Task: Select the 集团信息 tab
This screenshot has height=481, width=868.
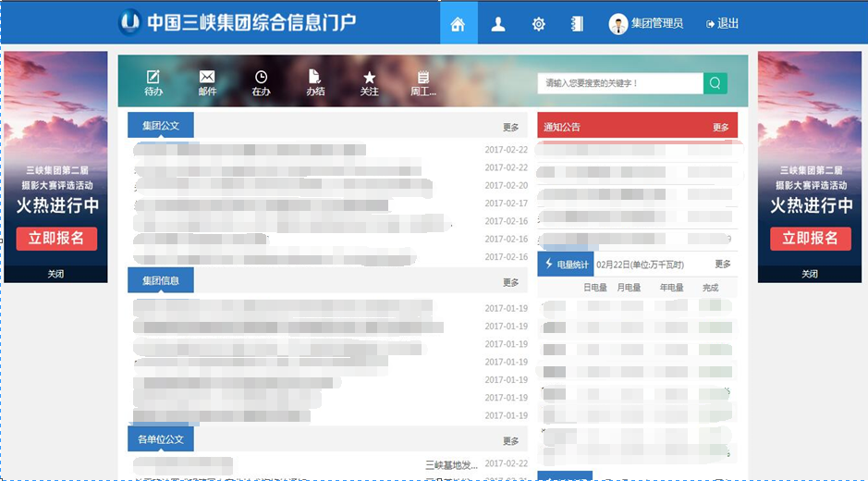Action: 161,280
